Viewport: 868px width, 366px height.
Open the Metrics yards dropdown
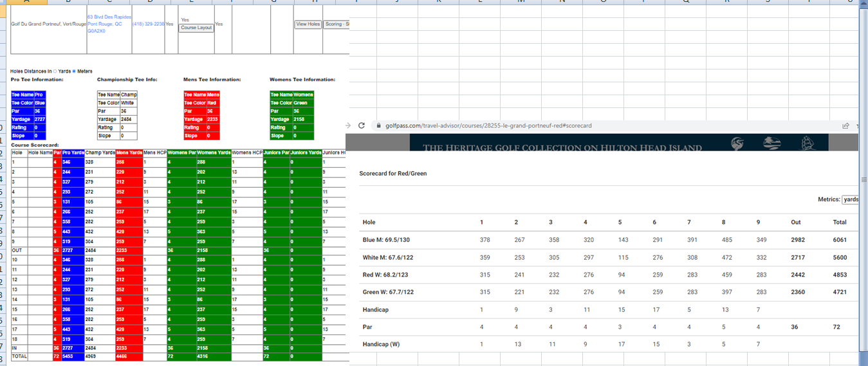coord(850,199)
